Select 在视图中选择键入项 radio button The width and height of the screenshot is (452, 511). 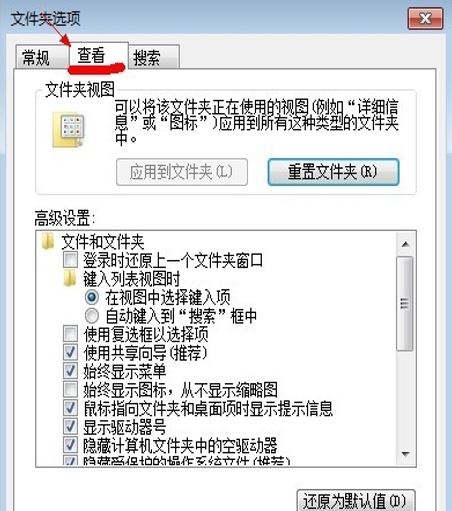pos(92,297)
